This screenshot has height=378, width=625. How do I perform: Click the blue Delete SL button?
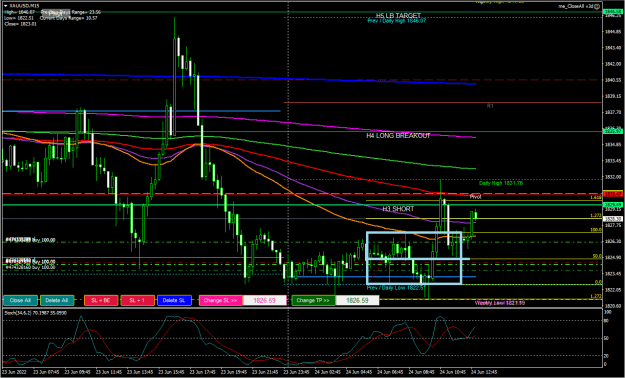(174, 300)
